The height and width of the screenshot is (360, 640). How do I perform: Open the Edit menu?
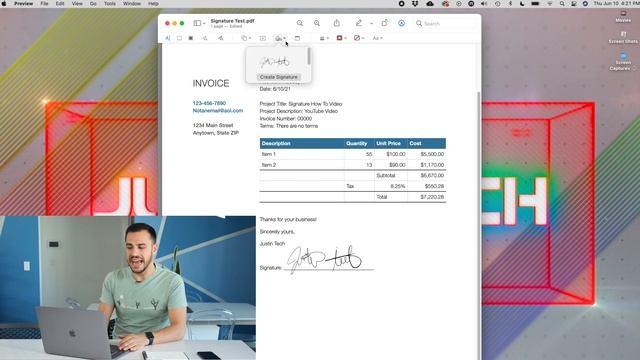pyautogui.click(x=60, y=4)
